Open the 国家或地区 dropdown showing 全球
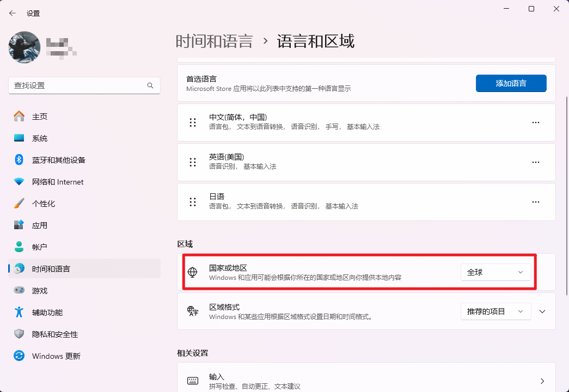Image resolution: width=569 pixels, height=392 pixels. pyautogui.click(x=495, y=272)
